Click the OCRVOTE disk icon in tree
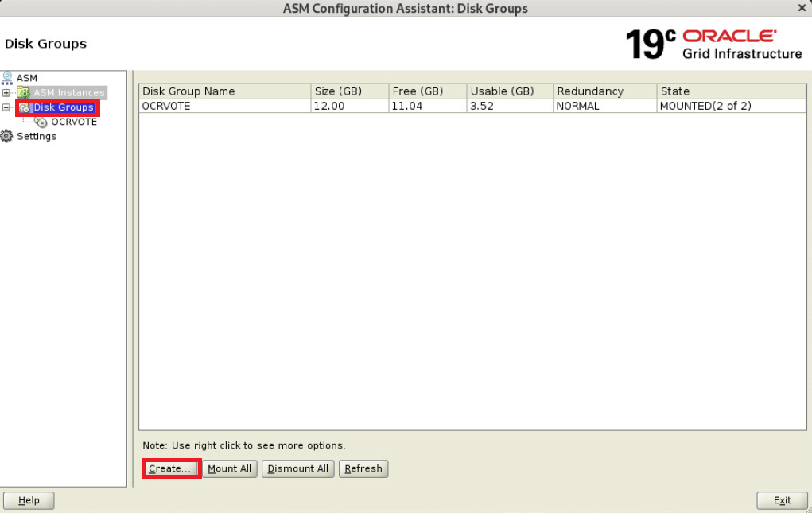812x513 pixels. (x=41, y=122)
